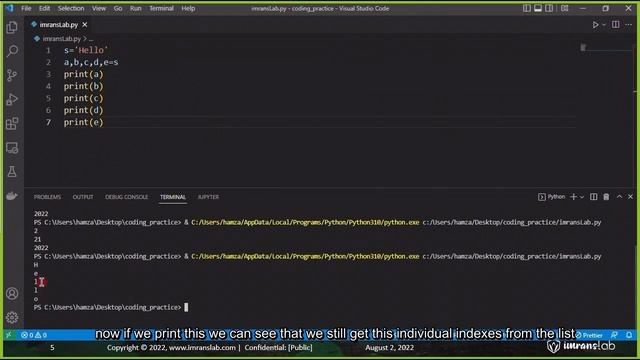The image size is (640, 360).
Task: Click the terminal prompt input line
Action: pyautogui.click(x=187, y=307)
